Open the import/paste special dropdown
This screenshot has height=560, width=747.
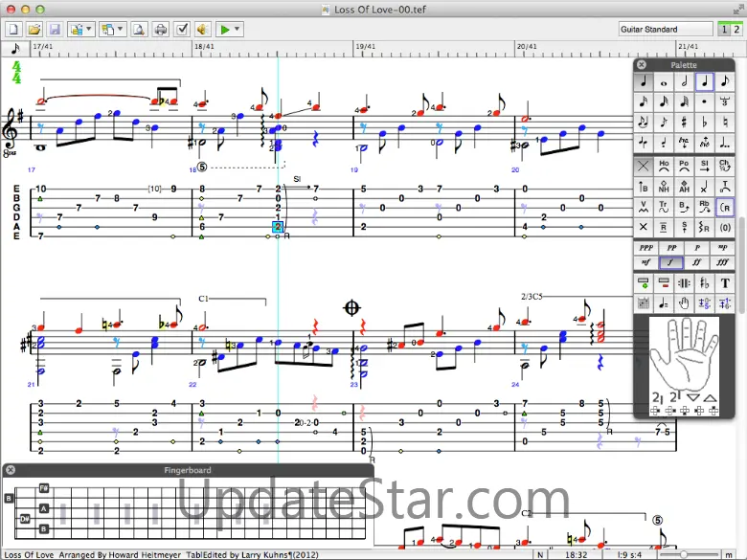point(81,30)
